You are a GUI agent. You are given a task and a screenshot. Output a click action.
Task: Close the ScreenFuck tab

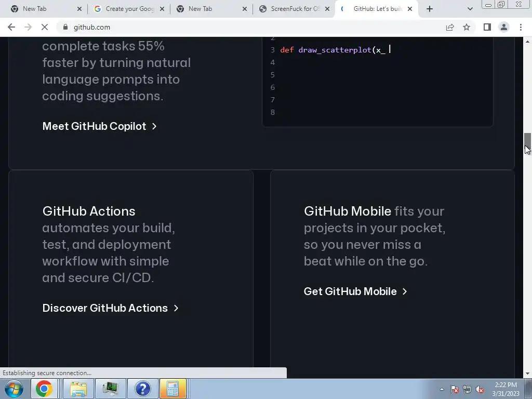pos(327,9)
